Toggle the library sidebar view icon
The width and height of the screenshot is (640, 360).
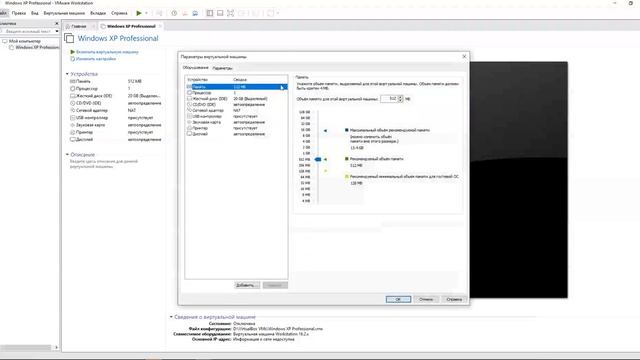(x=209, y=13)
